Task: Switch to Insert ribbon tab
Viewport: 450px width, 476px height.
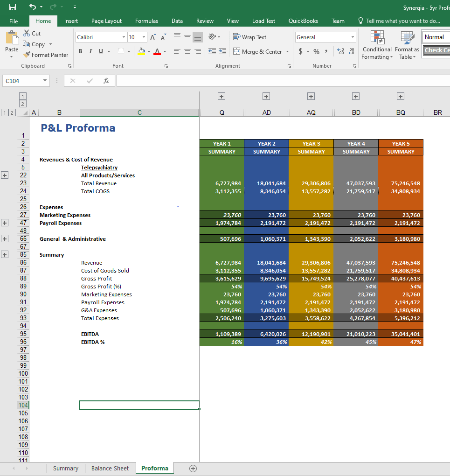Action: point(71,21)
